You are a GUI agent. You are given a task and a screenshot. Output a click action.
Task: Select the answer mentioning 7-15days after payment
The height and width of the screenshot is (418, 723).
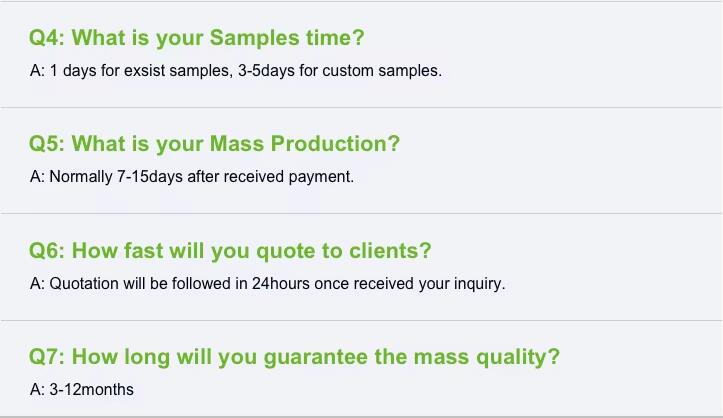click(192, 177)
